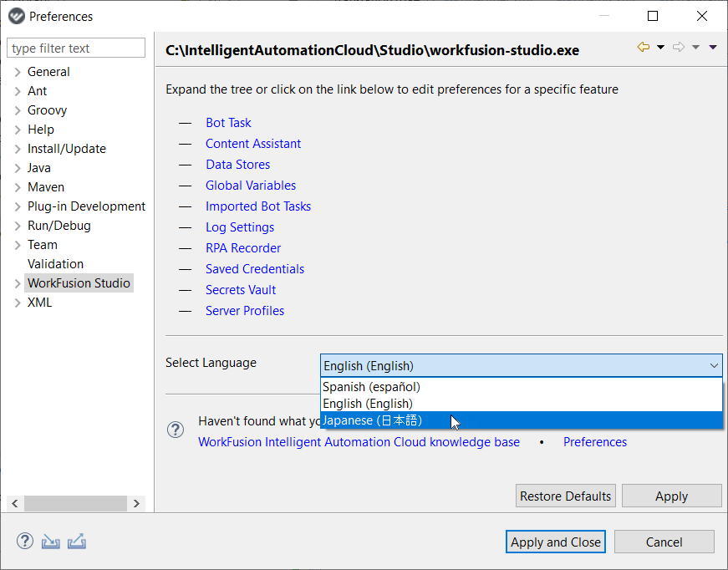728x570 pixels.
Task: Select Validation in the preferences tree
Action: pos(55,263)
